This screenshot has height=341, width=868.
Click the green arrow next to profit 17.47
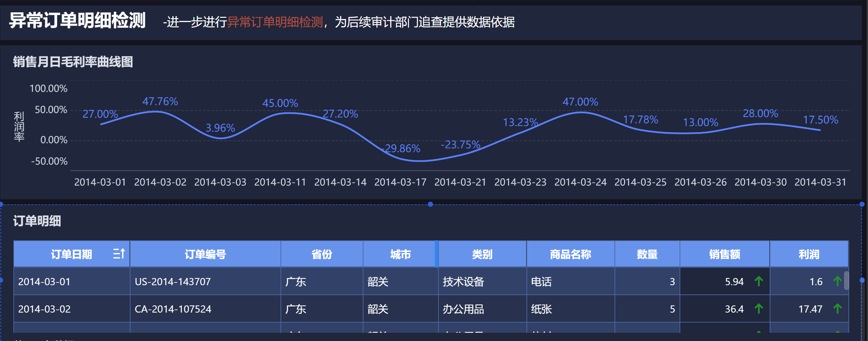click(838, 309)
